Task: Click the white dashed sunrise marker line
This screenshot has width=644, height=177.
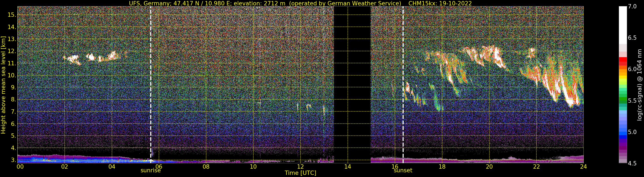Action: pos(151,85)
